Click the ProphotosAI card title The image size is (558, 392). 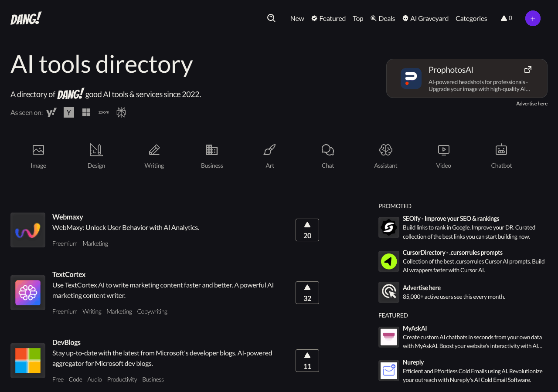[451, 70]
